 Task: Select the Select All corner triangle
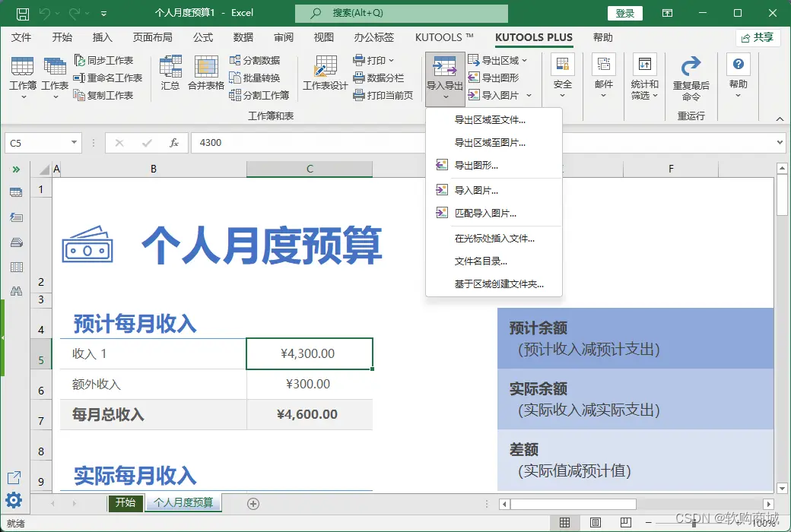point(44,169)
